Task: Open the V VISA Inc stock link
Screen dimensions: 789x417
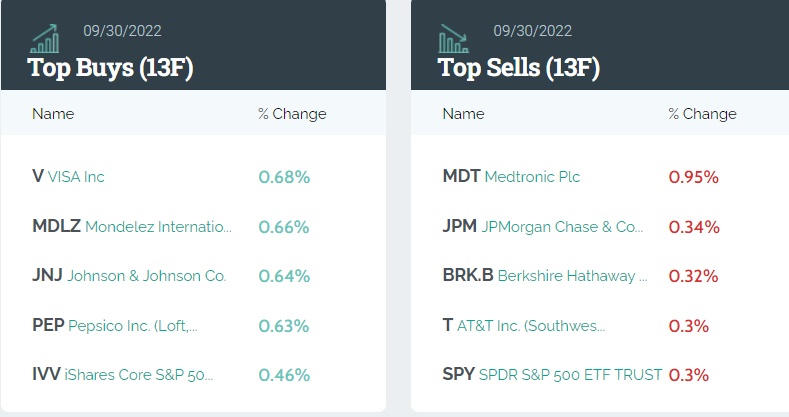Action: tap(68, 177)
